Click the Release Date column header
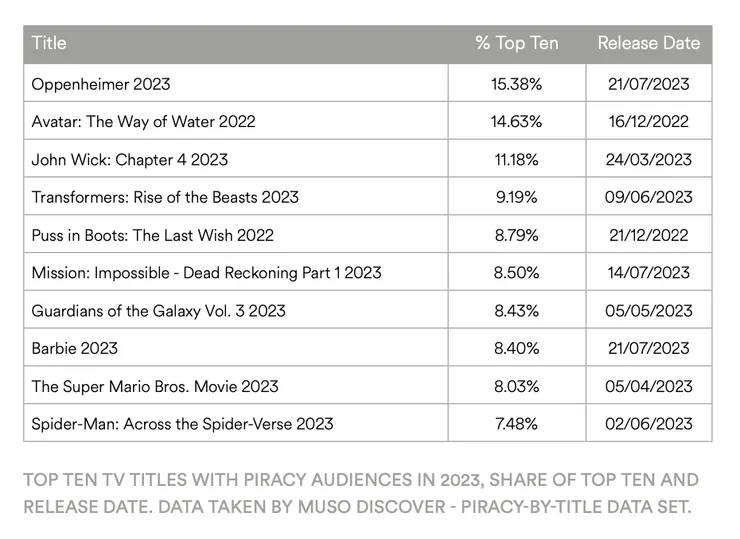The image size is (740, 539). click(x=648, y=44)
